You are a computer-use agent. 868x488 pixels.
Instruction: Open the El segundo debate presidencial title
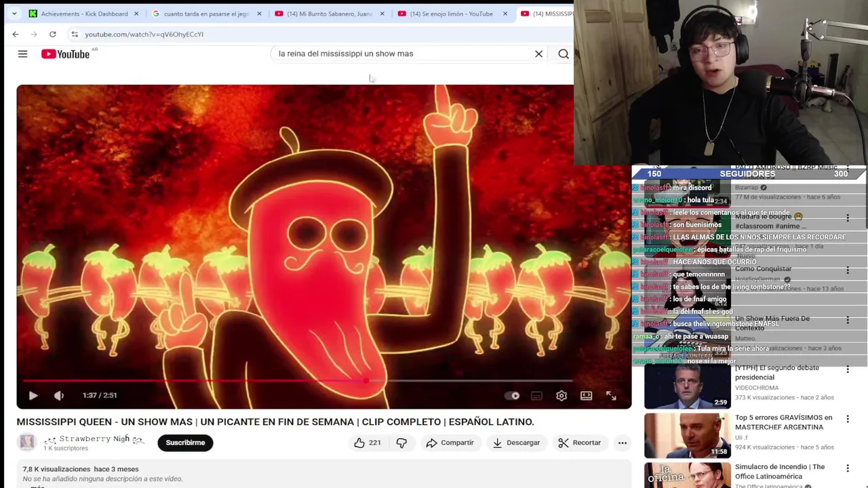[777, 372]
